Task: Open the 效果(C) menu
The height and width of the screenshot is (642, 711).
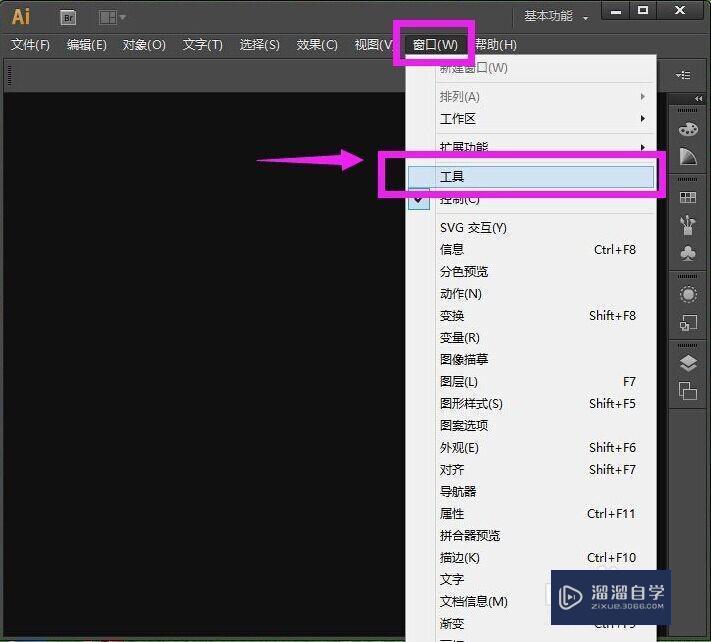Action: point(317,44)
